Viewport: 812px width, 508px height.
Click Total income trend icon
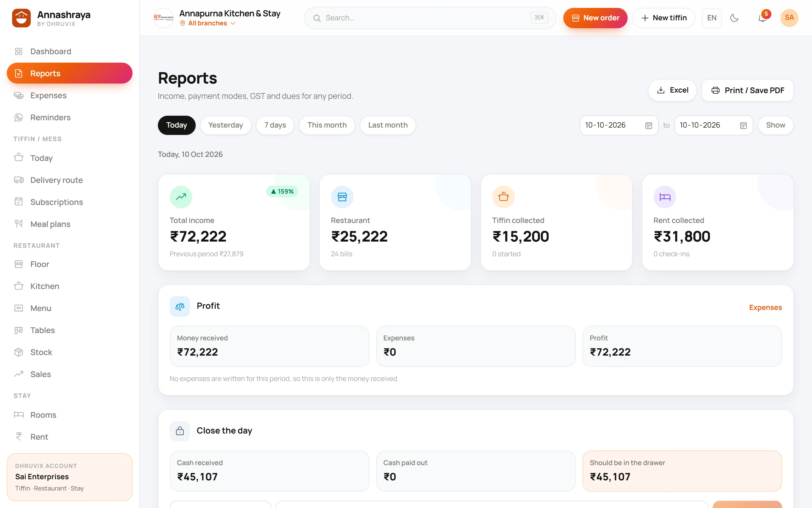[181, 197]
